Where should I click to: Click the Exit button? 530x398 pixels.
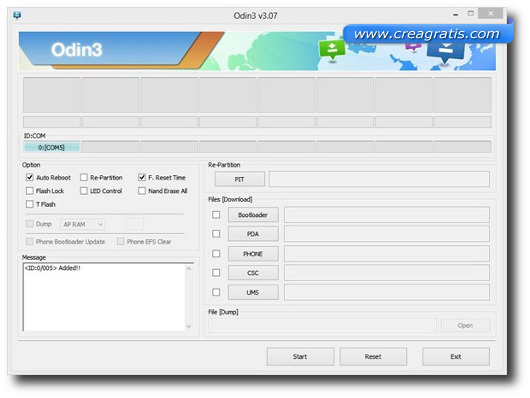456,356
